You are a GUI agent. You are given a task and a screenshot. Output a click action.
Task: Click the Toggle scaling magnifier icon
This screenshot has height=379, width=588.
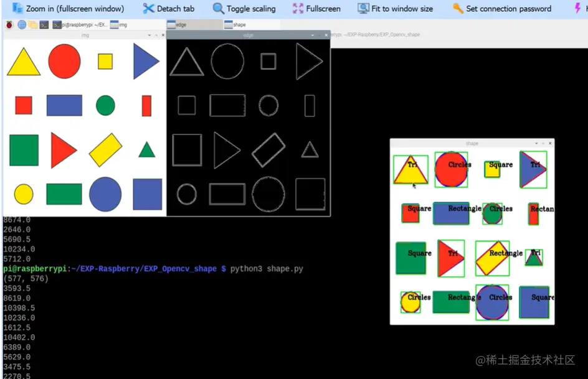coord(218,8)
